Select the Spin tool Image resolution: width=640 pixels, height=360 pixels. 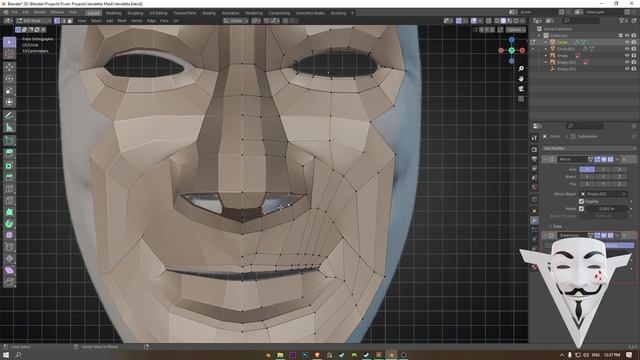coord(9,224)
